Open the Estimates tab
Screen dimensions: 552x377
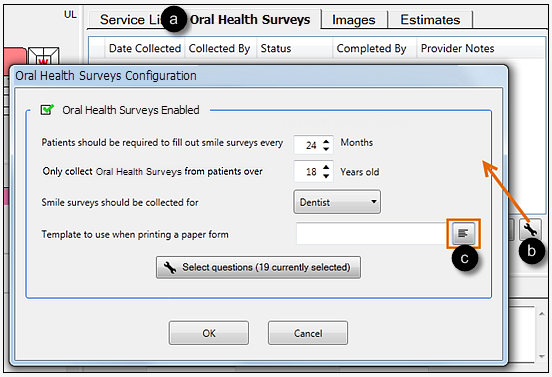click(x=430, y=20)
